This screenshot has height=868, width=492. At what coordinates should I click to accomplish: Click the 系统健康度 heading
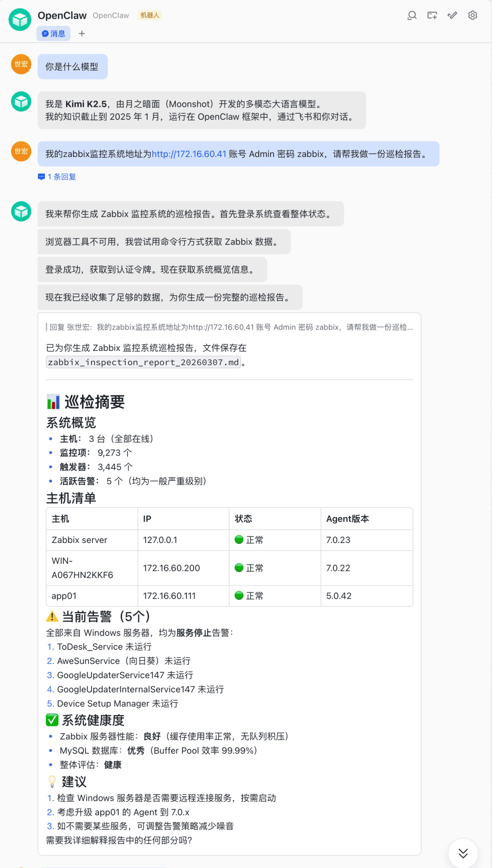tap(86, 721)
